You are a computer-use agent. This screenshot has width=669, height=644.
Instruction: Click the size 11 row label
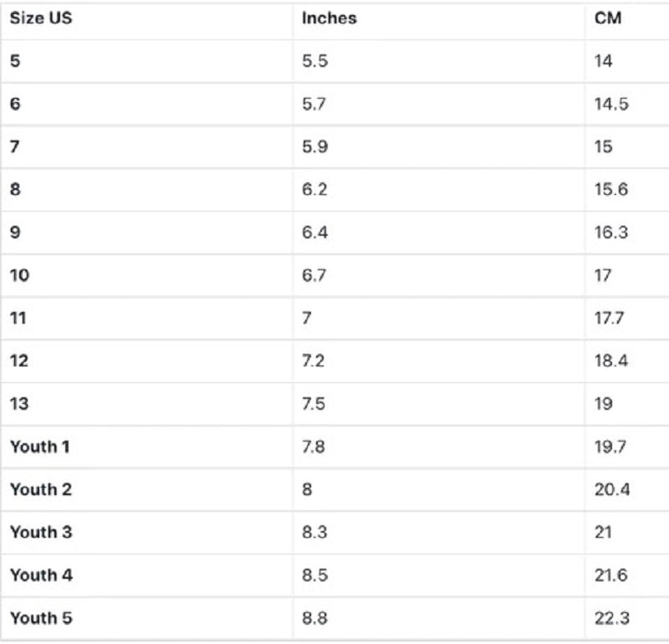(x=18, y=318)
